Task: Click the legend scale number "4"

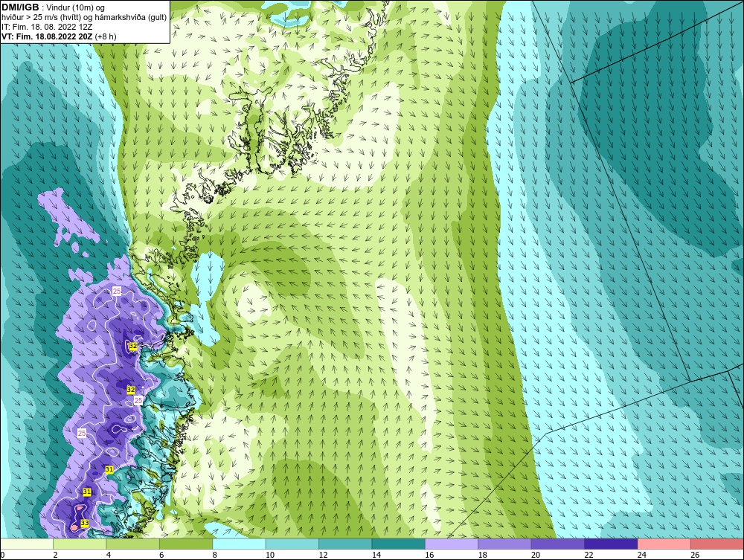Action: click(109, 556)
